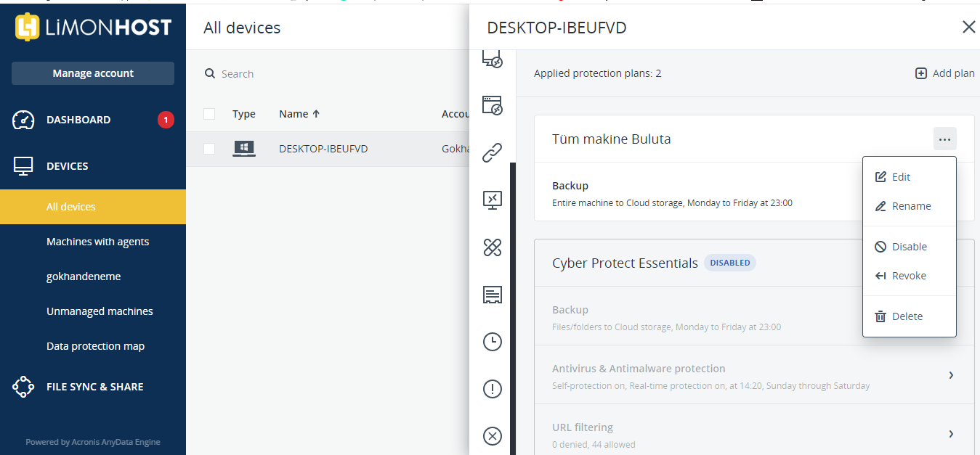Click the URL filtering row label
Image resolution: width=980 pixels, height=455 pixels.
click(583, 427)
